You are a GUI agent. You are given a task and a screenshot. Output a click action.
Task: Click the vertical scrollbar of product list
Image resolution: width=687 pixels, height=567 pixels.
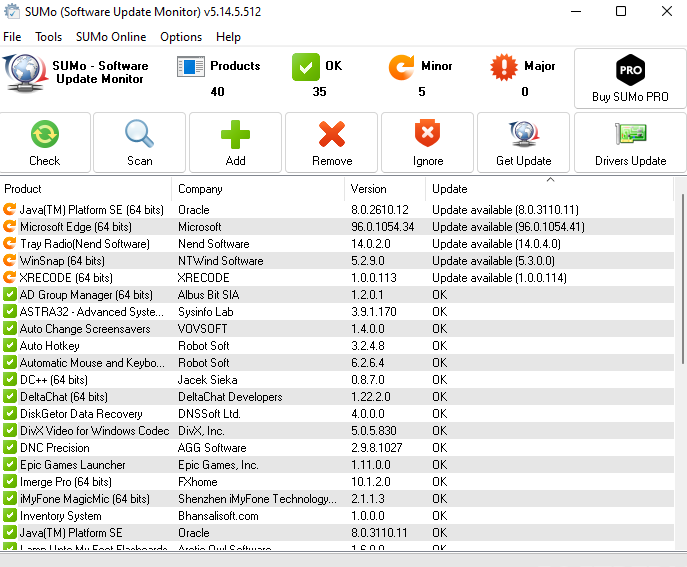683,279
